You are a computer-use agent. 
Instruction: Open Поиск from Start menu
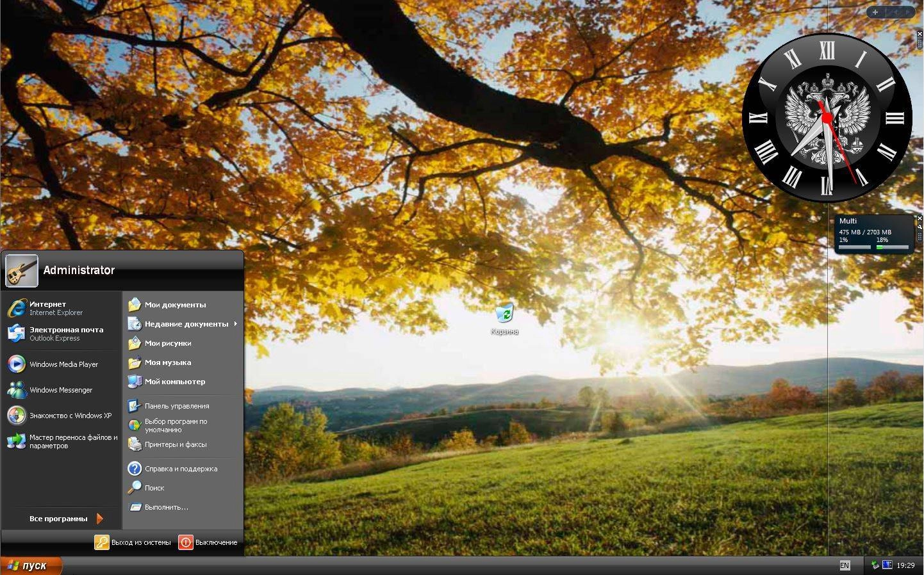pyautogui.click(x=183, y=488)
